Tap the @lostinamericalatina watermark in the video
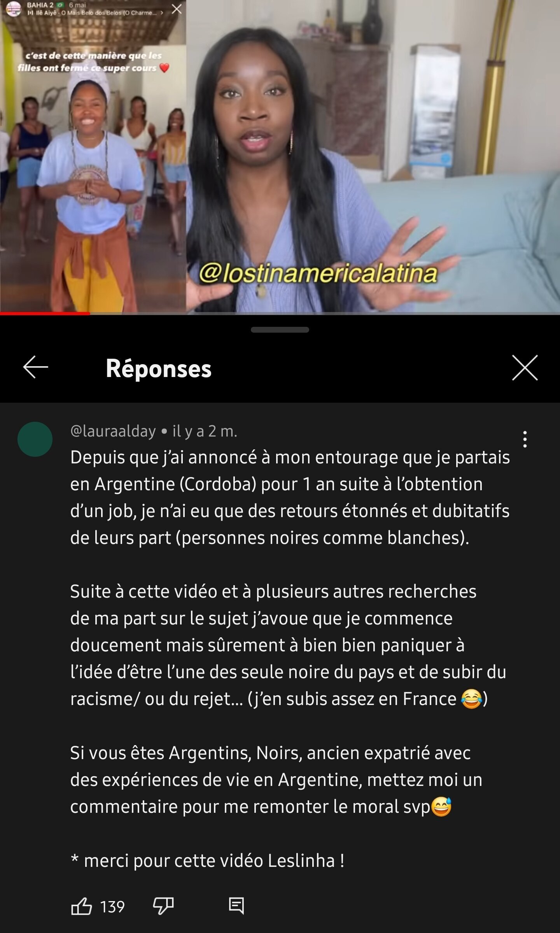Viewport: 560px width, 933px height. click(318, 273)
